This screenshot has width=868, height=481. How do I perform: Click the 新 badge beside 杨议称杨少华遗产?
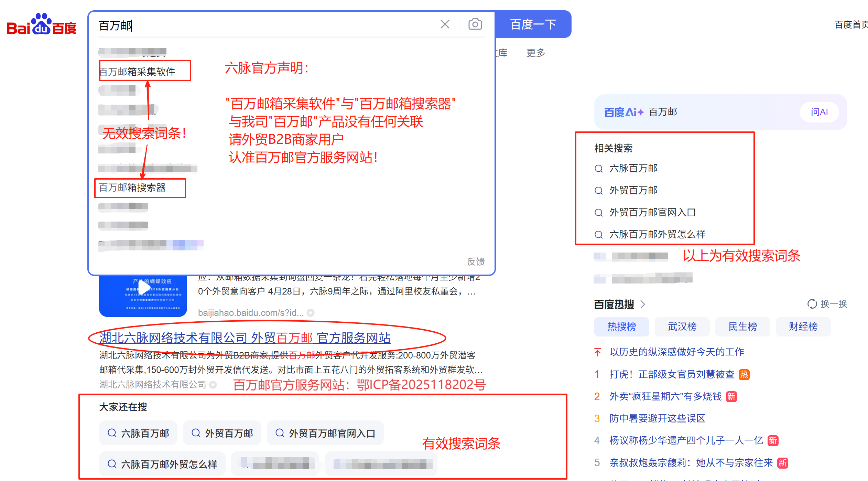773,441
